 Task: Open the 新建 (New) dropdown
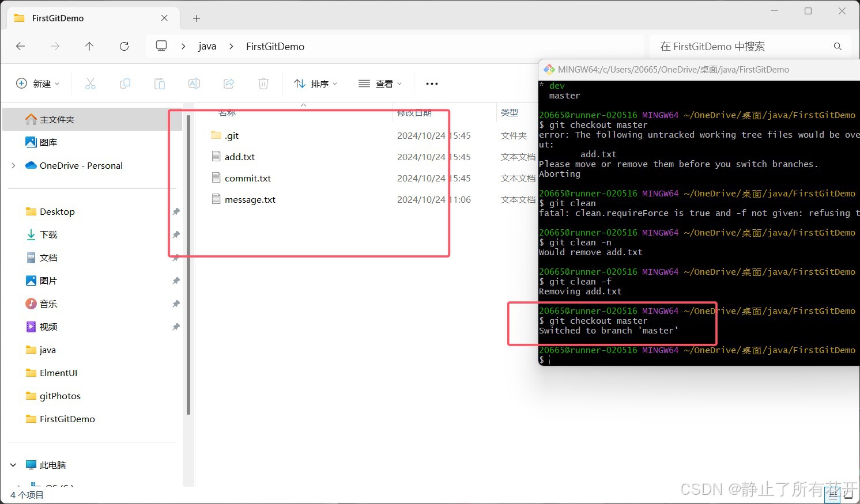pos(37,84)
